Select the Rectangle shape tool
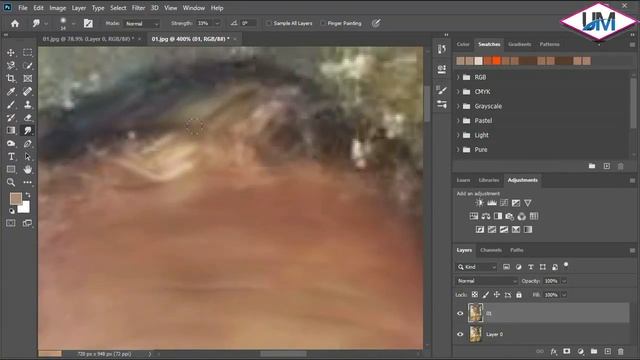This screenshot has width=640, height=360. [x=11, y=169]
